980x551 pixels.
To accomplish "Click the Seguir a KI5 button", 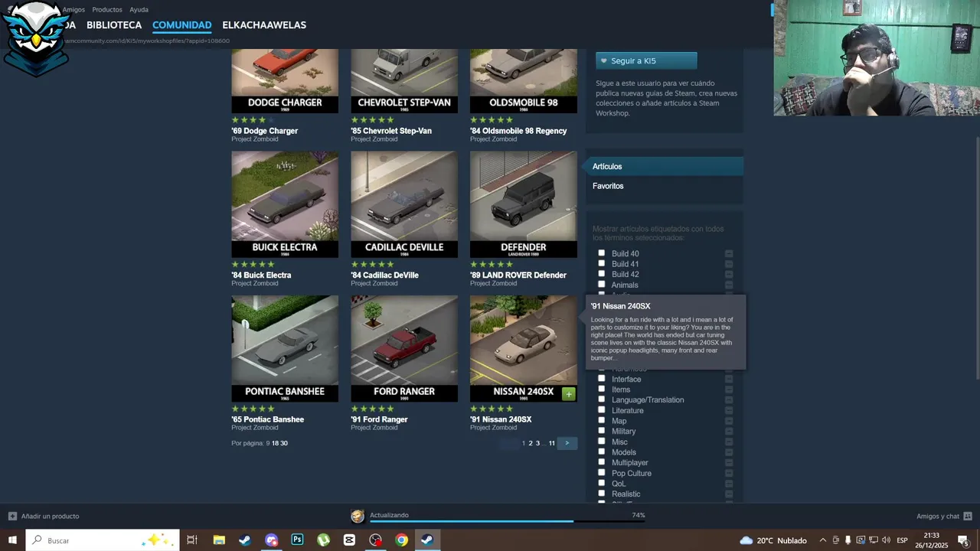I will pos(646,60).
